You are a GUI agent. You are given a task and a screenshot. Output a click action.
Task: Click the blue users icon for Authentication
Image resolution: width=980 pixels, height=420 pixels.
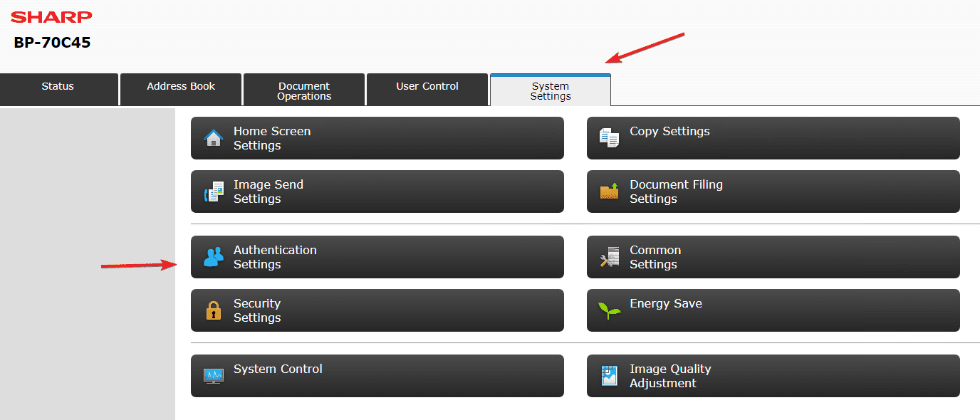[214, 257]
